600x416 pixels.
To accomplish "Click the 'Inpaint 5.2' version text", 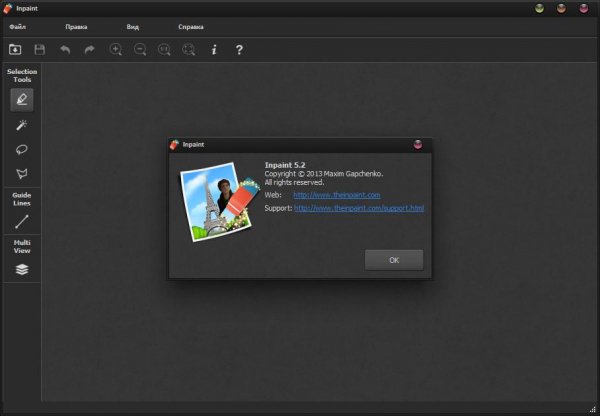I will click(285, 165).
